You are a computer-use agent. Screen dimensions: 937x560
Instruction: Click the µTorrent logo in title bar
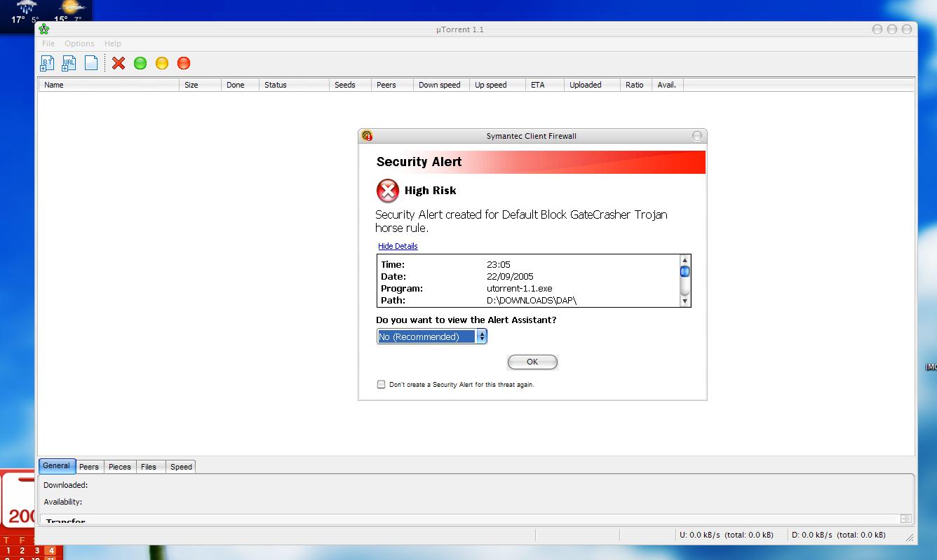44,29
